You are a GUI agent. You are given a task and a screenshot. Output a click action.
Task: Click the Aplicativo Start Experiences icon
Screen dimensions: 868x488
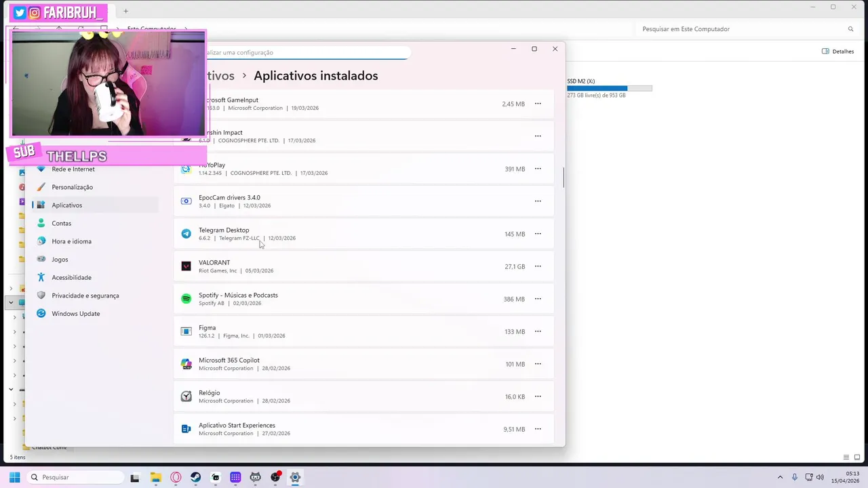186,429
